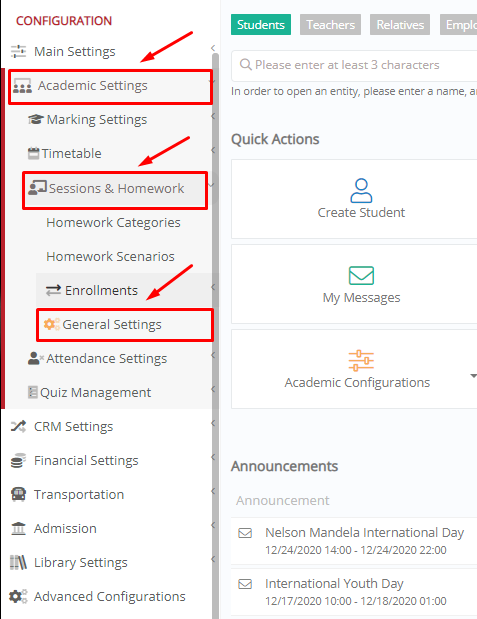Click the Library Settings books icon
477x619 pixels.
[18, 562]
